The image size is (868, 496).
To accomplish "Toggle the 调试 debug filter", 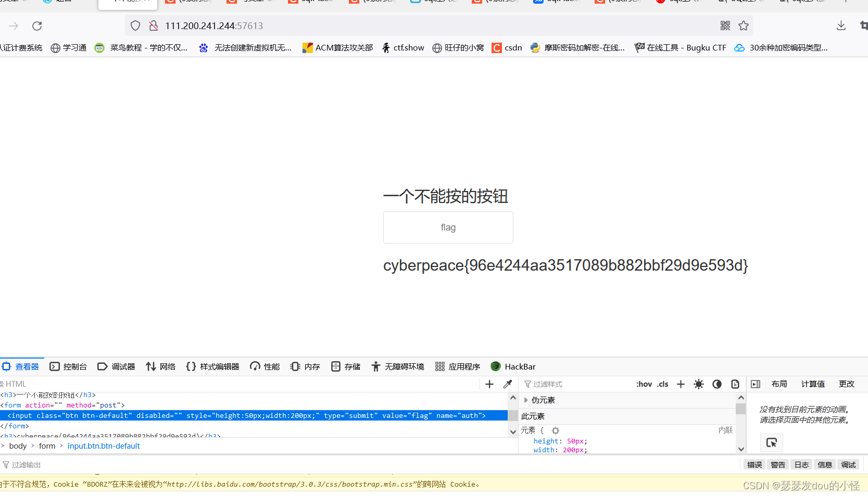I will 848,465.
